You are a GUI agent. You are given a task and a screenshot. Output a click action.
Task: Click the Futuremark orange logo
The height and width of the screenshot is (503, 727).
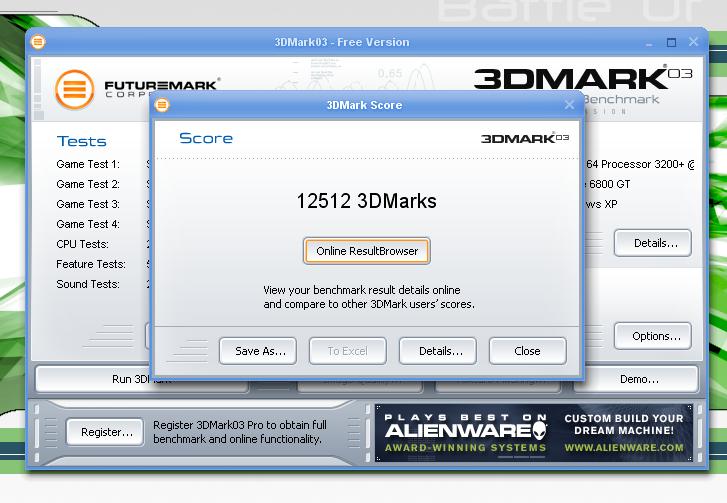[74, 89]
